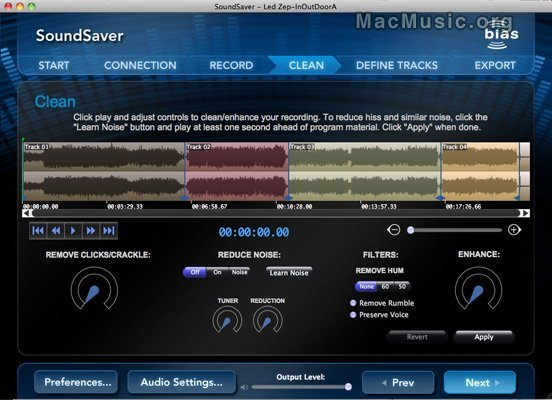
Task: Click the REDUCE NOISE label
Action: 249,255
